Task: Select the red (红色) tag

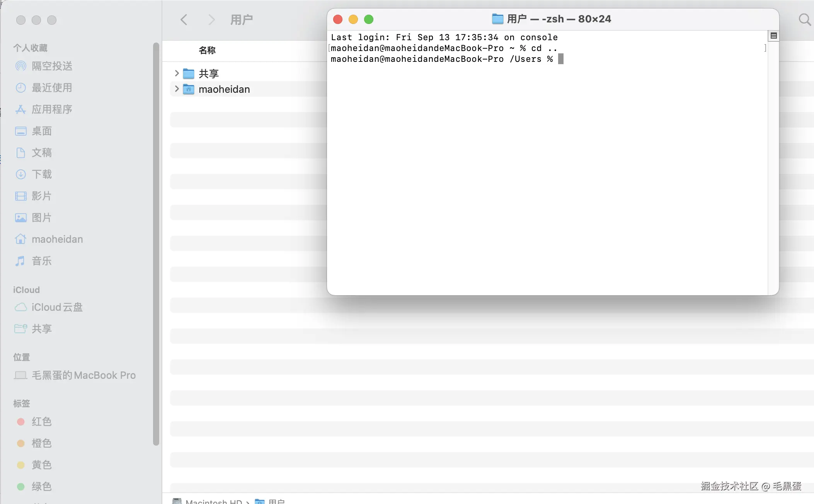Action: 41,422
